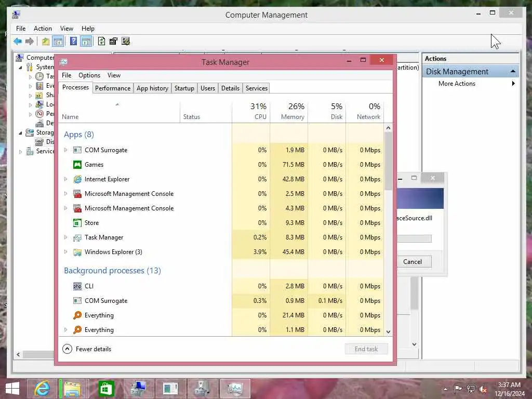Open Computer Management Help menu

pos(88,29)
